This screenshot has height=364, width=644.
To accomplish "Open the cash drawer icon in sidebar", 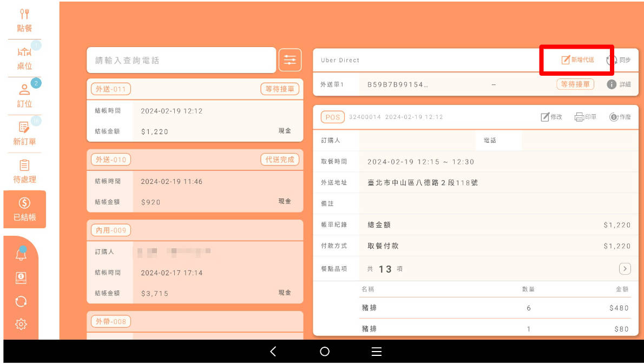I will (x=21, y=277).
